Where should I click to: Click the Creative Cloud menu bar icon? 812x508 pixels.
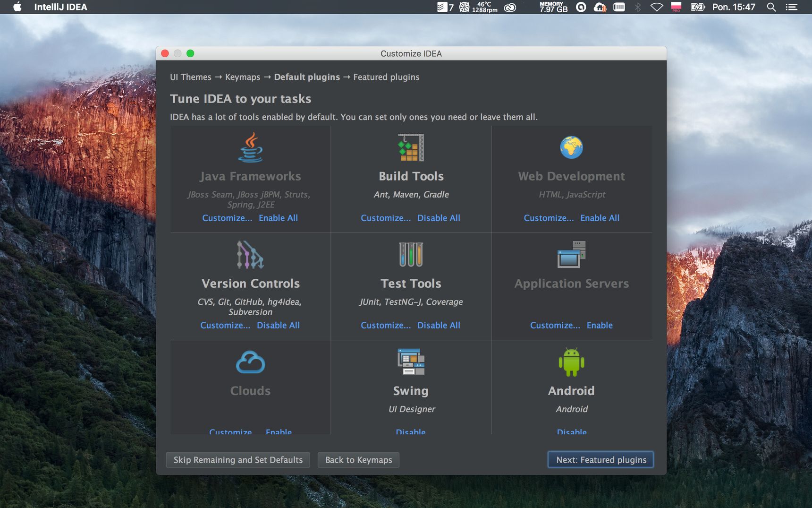point(510,7)
